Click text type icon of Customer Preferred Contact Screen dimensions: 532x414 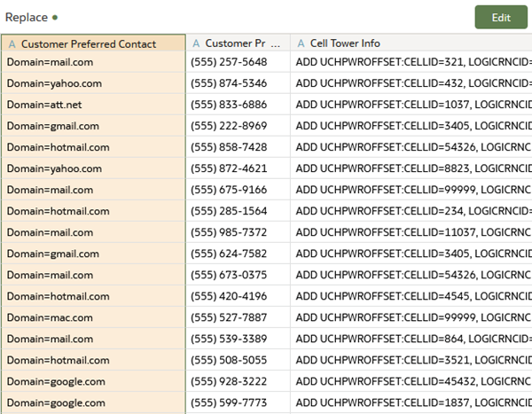tap(12, 44)
